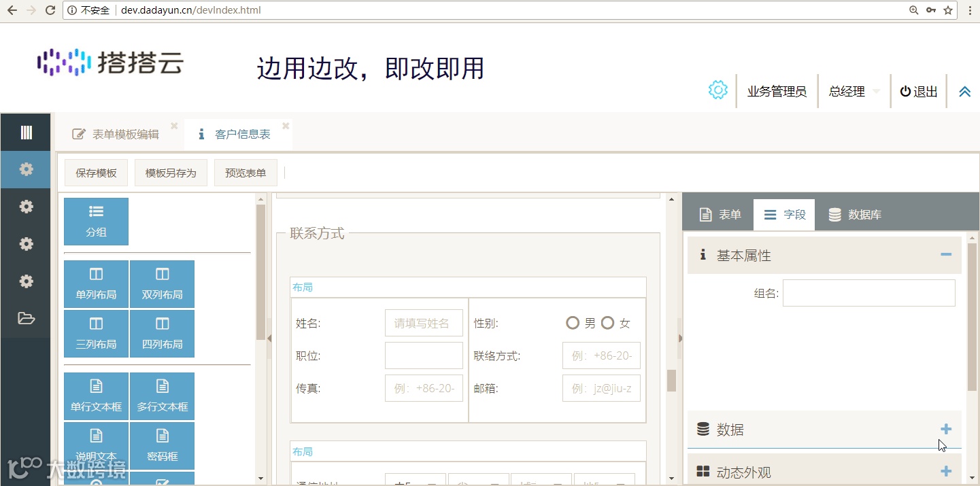The width and height of the screenshot is (980, 486).
Task: Open Chrome three-dot menu
Action: pos(970,10)
